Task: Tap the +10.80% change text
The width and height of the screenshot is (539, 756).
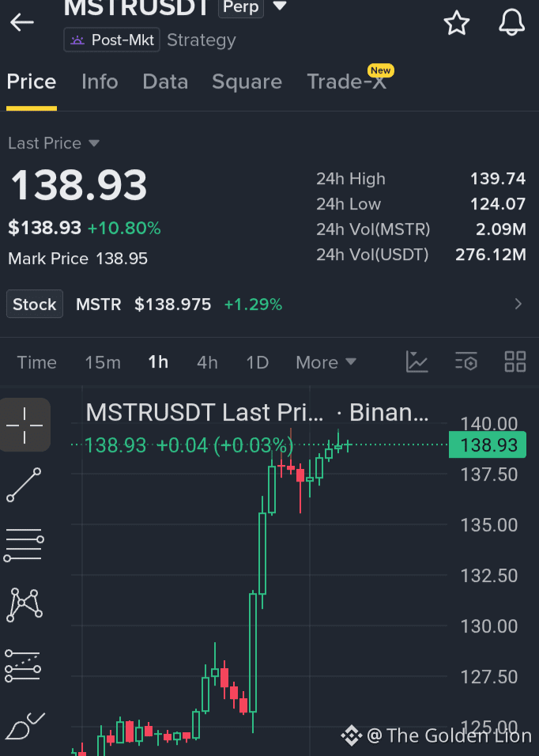Action: click(x=124, y=228)
